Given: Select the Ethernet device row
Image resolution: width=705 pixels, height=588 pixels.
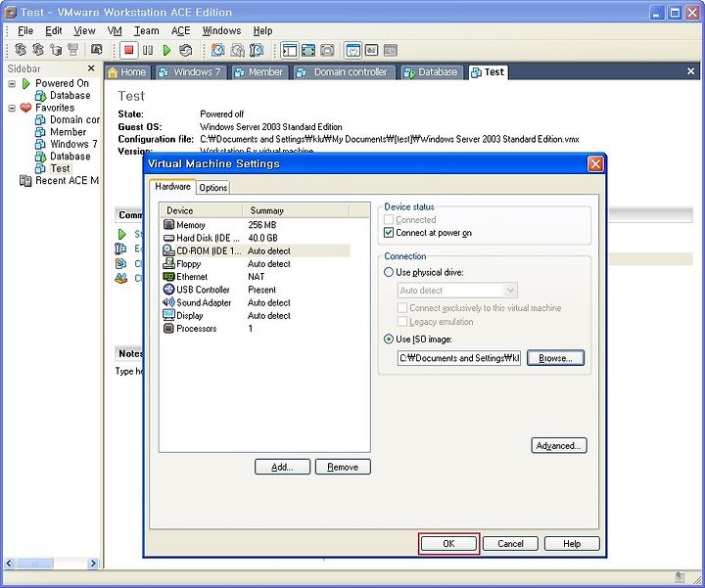Looking at the screenshot, I should pyautogui.click(x=255, y=277).
